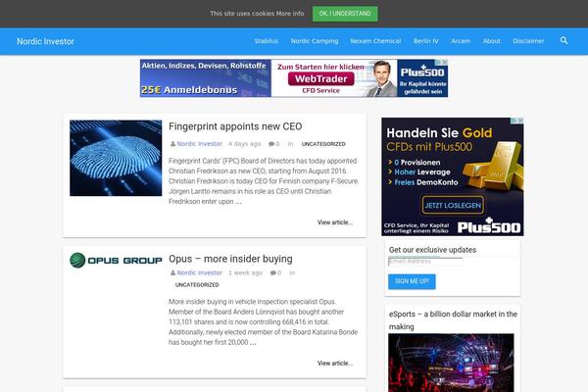
Task: Open the Nexam Chemical menu item
Action: pyautogui.click(x=375, y=41)
